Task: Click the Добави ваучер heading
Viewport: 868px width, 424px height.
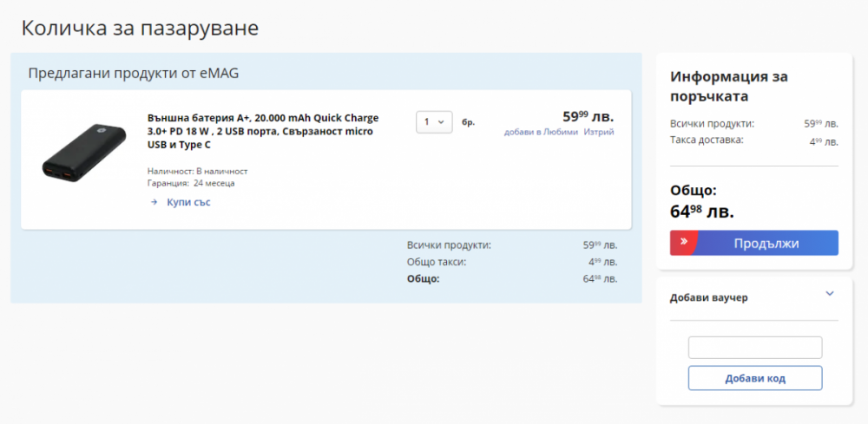Action: [x=708, y=297]
